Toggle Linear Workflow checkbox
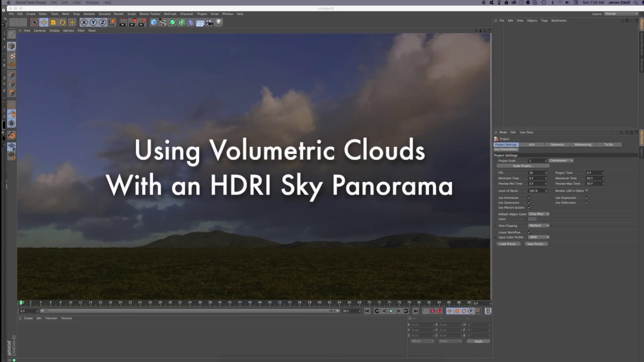 [529, 232]
